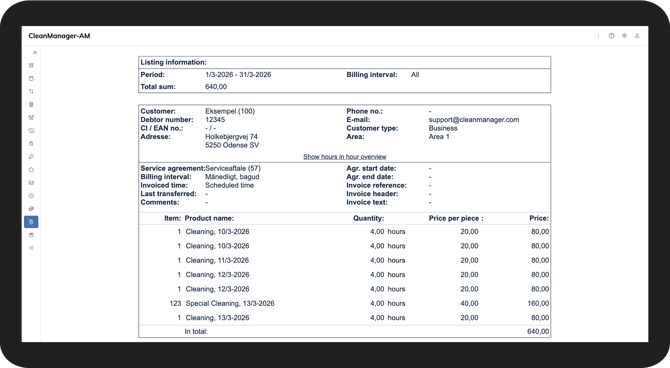Click the CleanManager-AM logo
670x368 pixels.
pyautogui.click(x=59, y=36)
